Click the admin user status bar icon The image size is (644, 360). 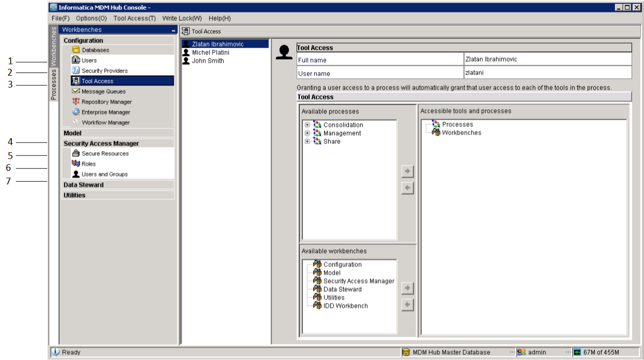(521, 352)
